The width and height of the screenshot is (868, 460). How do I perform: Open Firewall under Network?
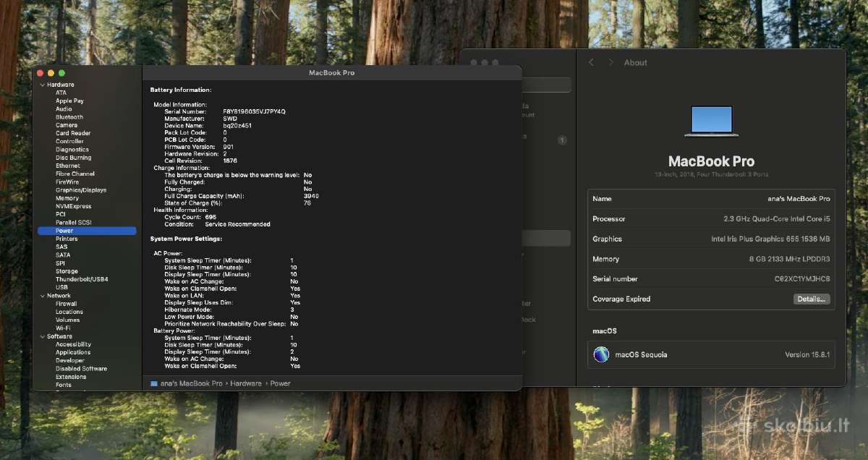pyautogui.click(x=67, y=304)
